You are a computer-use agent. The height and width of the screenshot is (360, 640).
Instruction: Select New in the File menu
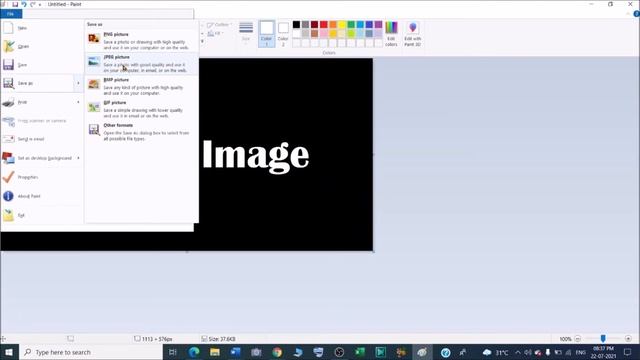tap(42, 28)
